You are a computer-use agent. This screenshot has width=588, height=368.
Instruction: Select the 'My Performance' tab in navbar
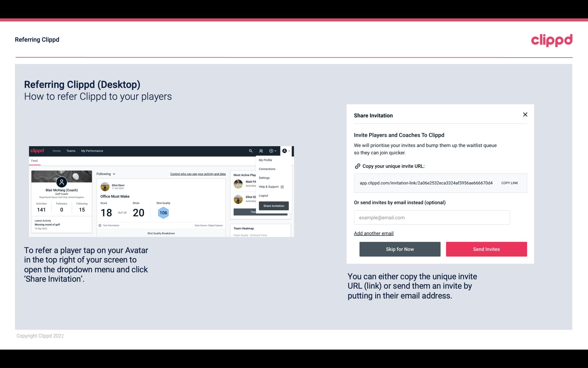tap(91, 151)
